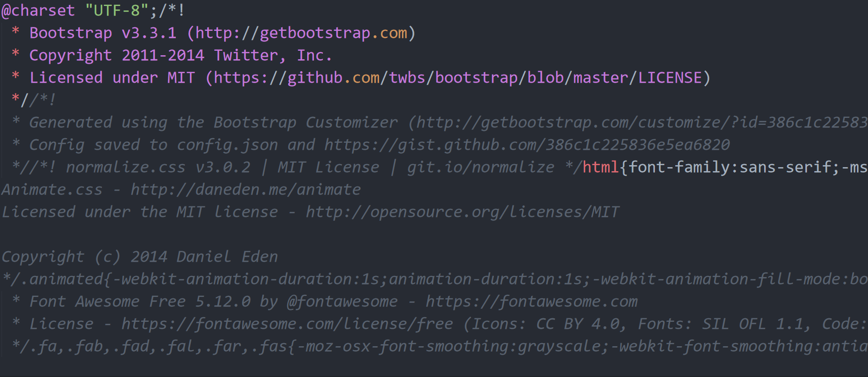Click the .animated selector
The width and height of the screenshot is (868, 377).
pyautogui.click(x=62, y=279)
